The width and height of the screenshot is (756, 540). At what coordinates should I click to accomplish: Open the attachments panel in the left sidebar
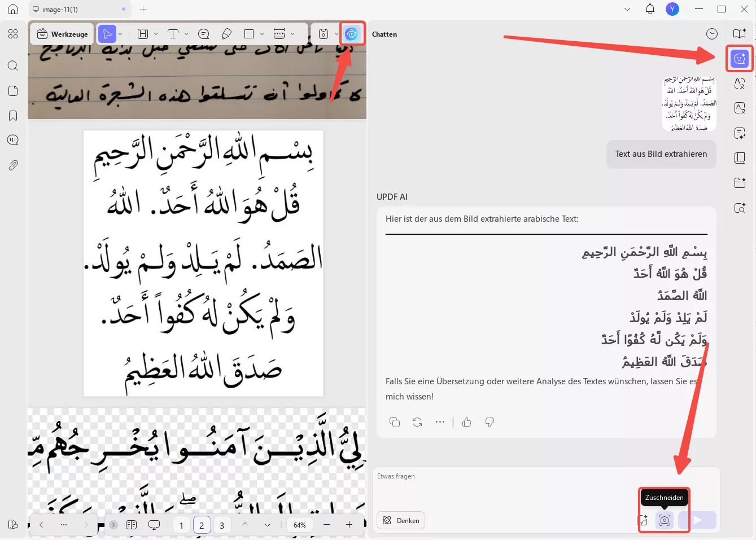pos(12,165)
